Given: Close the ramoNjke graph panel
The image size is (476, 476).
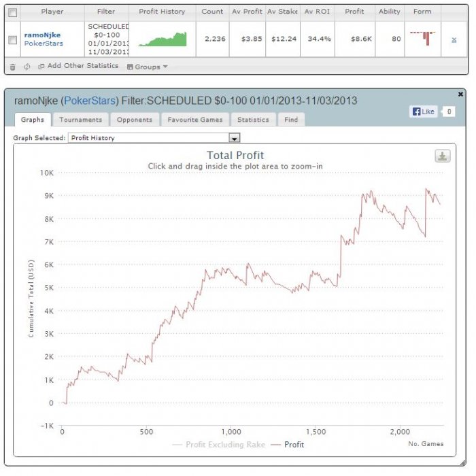Looking at the screenshot, I should [460, 95].
